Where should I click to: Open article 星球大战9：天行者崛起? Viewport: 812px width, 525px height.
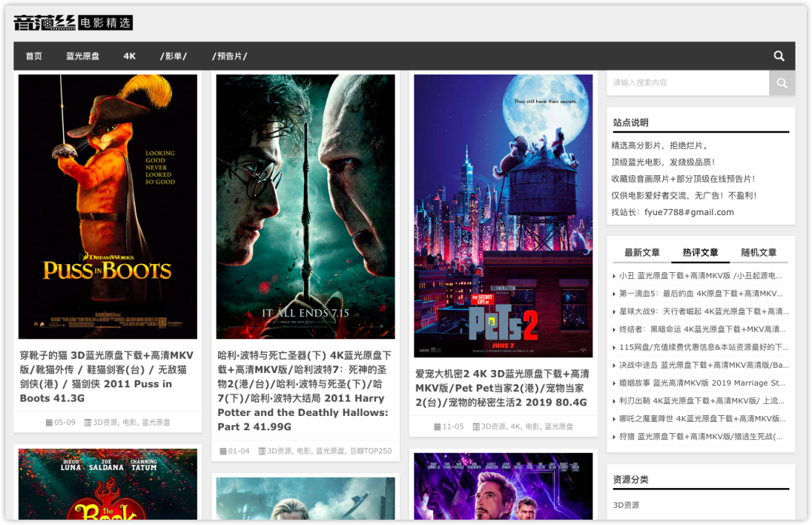[704, 311]
